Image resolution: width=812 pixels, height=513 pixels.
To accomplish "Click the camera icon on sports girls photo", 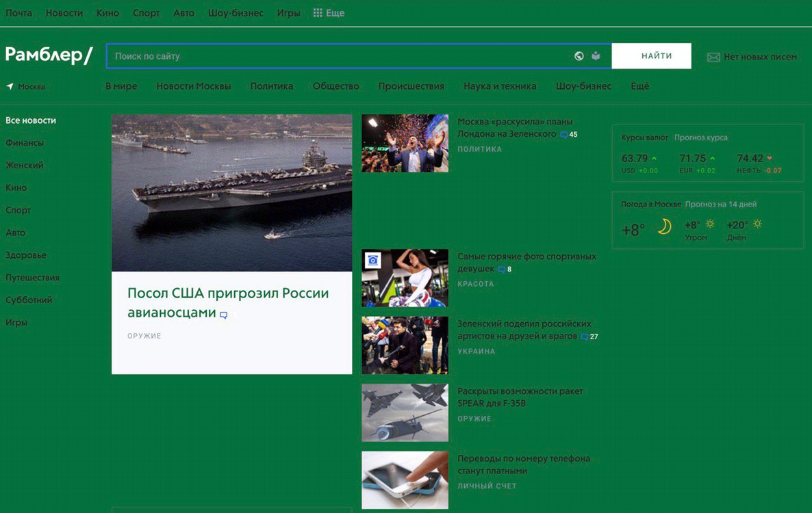I will pyautogui.click(x=372, y=260).
